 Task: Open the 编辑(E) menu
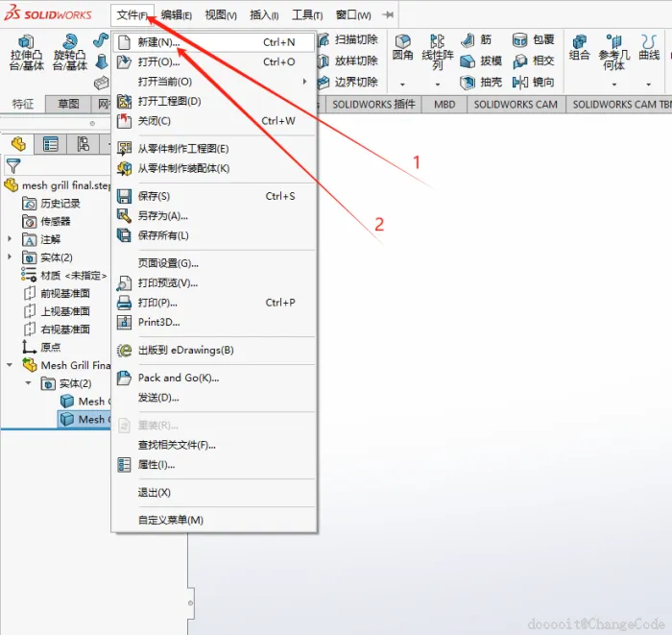pyautogui.click(x=177, y=15)
